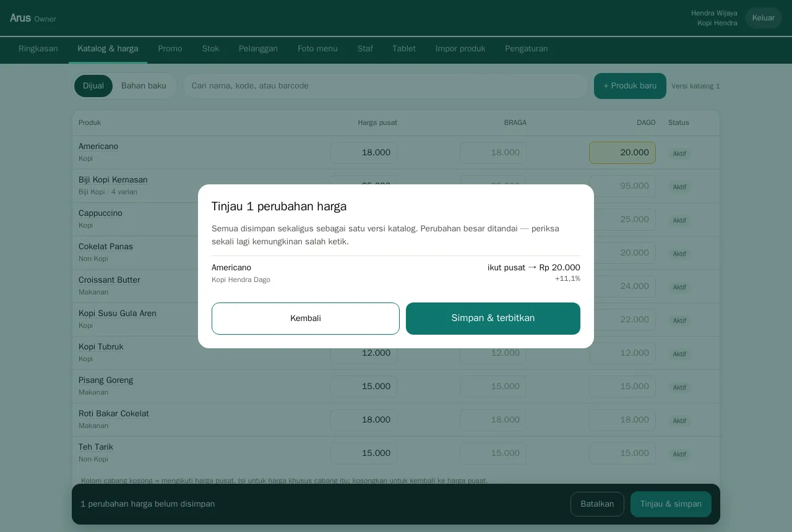Click the +11,1% change value
The image size is (792, 532).
pos(567,279)
